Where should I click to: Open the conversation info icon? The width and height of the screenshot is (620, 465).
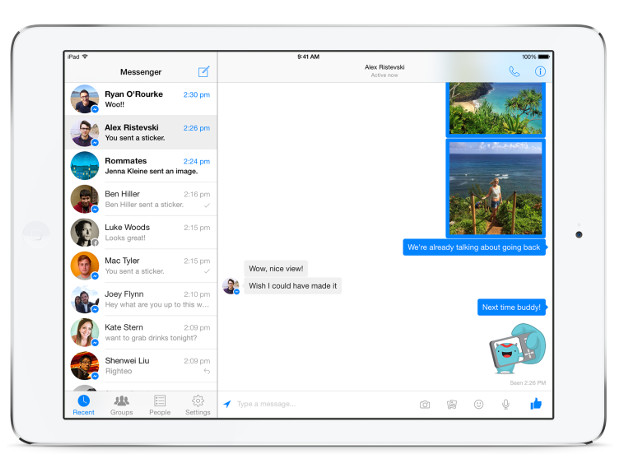[540, 71]
